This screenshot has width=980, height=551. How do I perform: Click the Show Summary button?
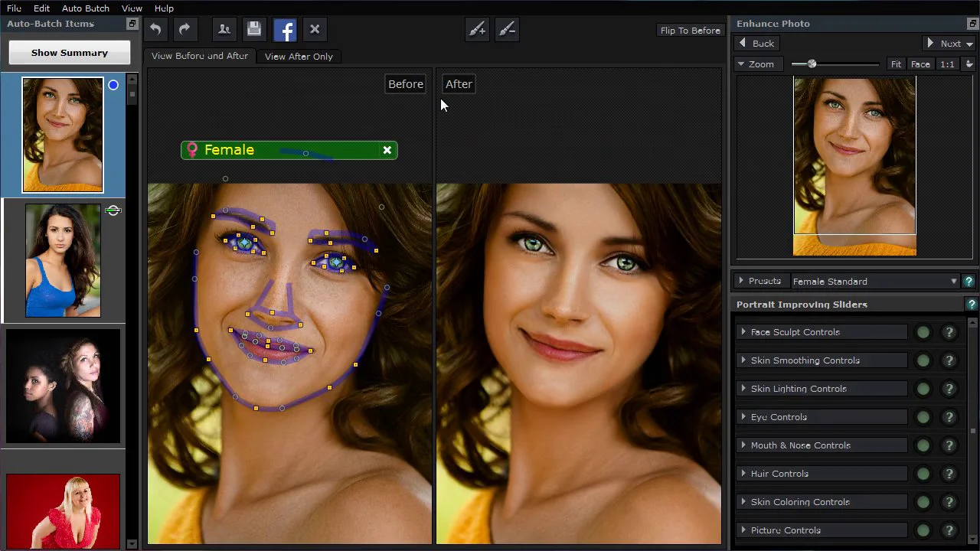70,53
